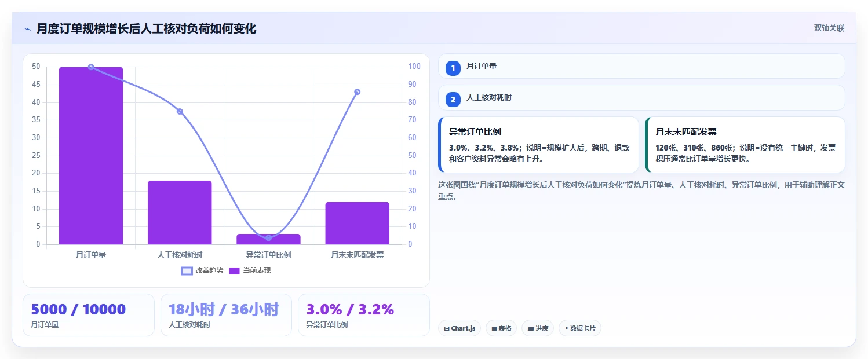Click the 18小时 / 36小时 stat card
Screen dimensions: 868x359
point(226,315)
